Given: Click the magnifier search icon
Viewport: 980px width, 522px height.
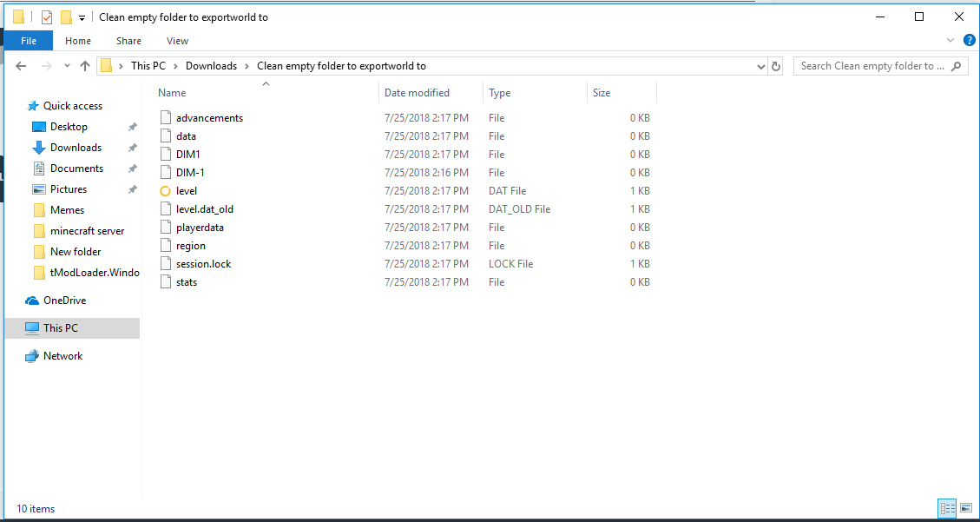Looking at the screenshot, I should [957, 66].
